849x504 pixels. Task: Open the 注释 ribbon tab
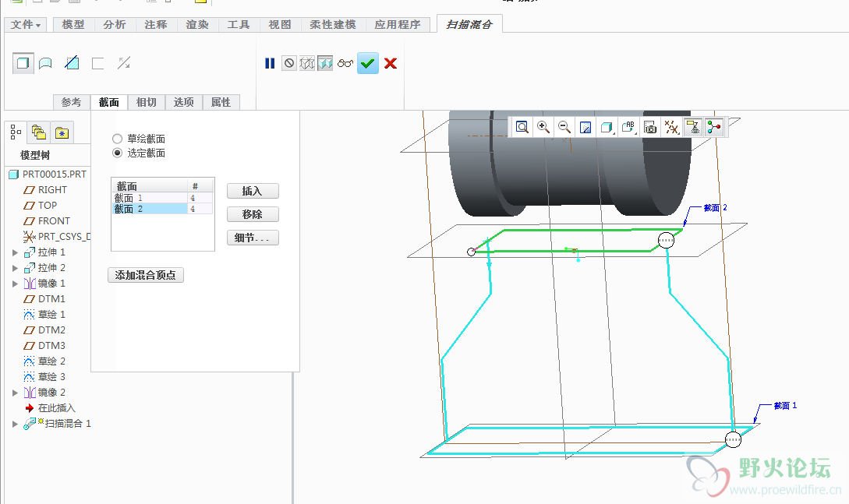pos(155,25)
